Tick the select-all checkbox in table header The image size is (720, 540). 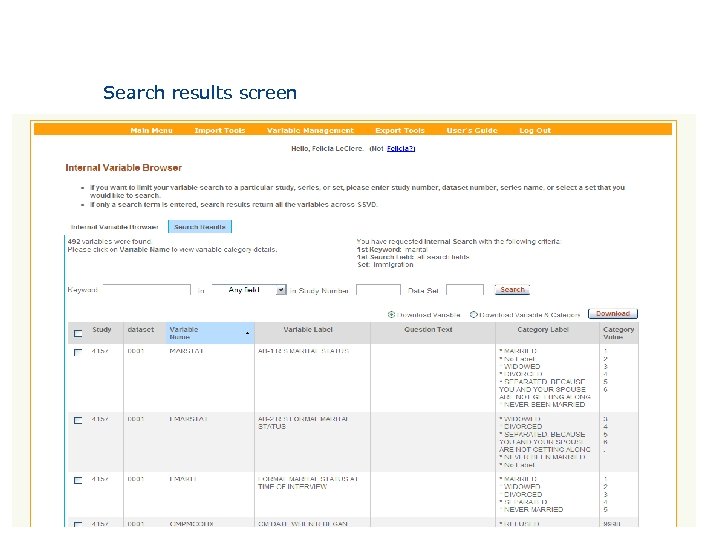[x=78, y=333]
